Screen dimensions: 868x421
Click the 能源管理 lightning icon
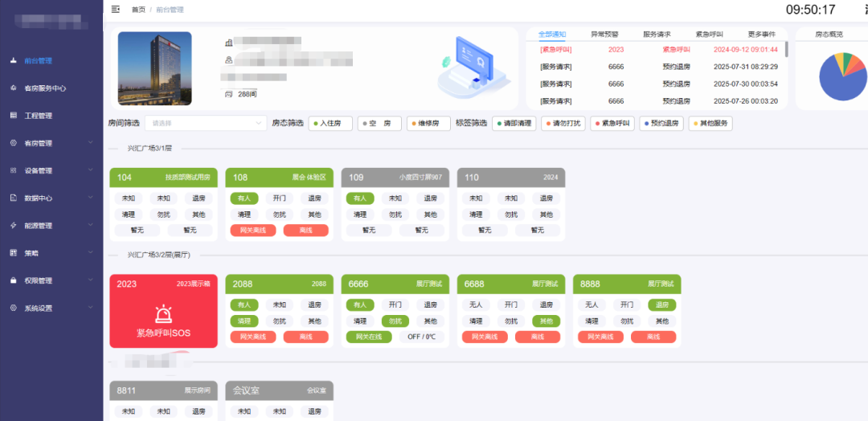click(14, 225)
